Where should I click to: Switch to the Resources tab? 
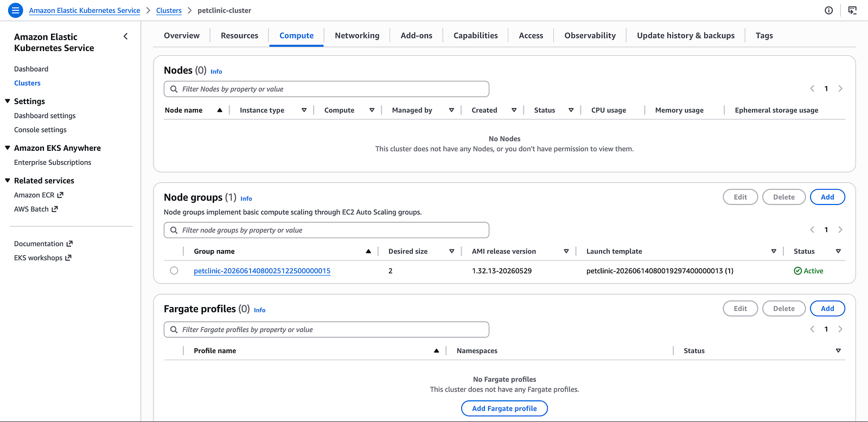point(239,35)
